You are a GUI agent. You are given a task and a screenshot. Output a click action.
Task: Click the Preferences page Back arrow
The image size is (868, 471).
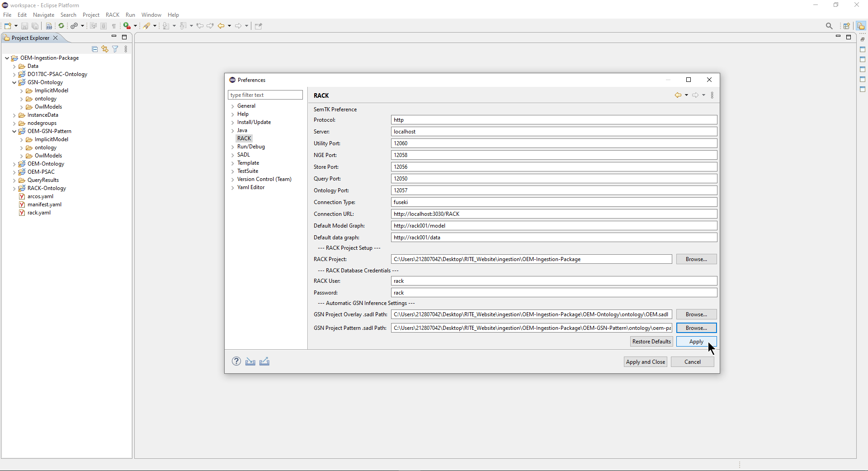[x=678, y=95]
